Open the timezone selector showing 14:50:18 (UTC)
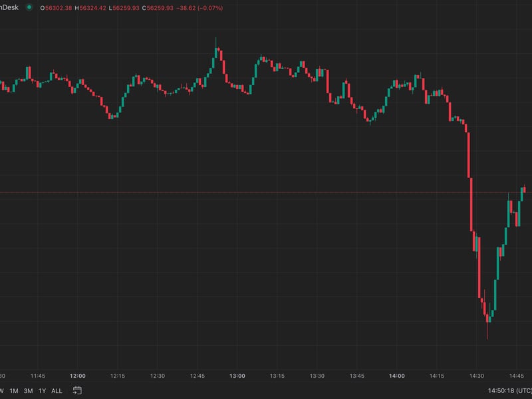532x399 pixels. [x=507, y=390]
